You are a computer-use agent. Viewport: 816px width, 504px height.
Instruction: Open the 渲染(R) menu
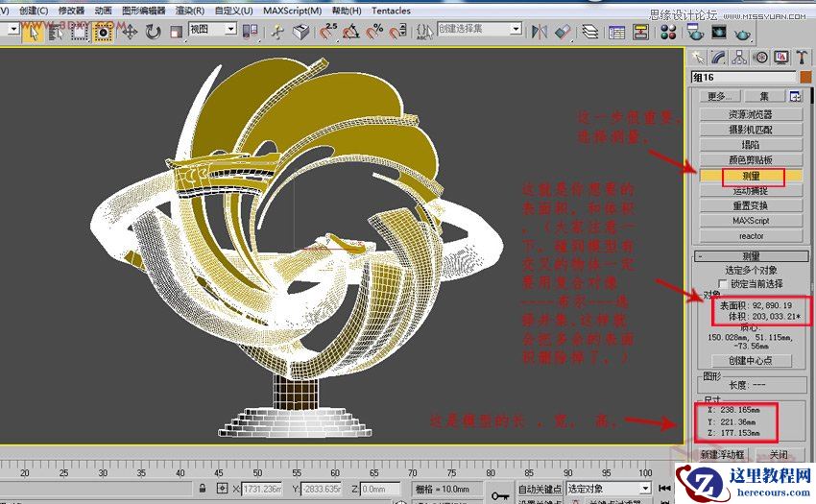coord(189,11)
